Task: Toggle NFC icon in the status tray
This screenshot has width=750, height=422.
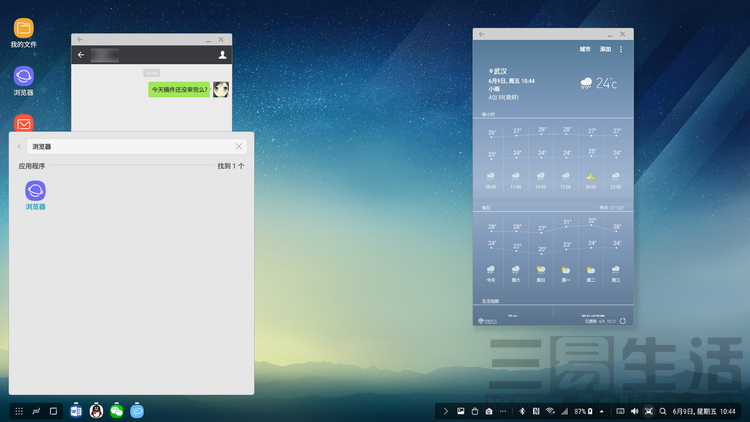Action: point(535,411)
